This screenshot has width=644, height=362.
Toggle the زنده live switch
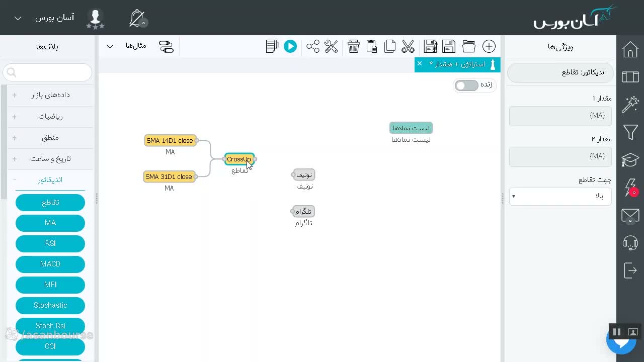coord(466,85)
